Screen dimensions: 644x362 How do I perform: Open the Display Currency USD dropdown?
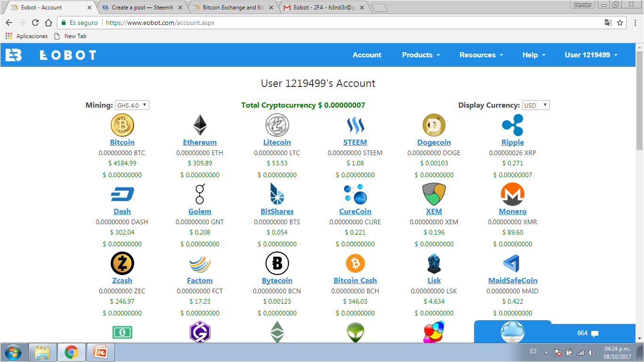pyautogui.click(x=536, y=105)
